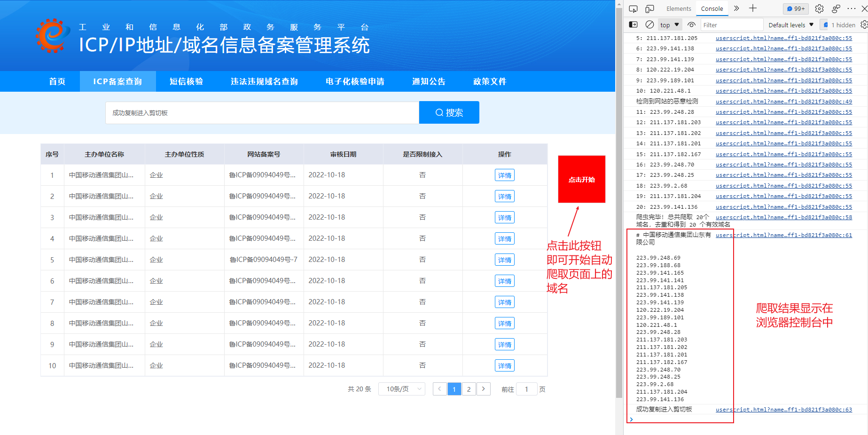Click the 搜索 search button
This screenshot has height=435, width=868.
[449, 112]
